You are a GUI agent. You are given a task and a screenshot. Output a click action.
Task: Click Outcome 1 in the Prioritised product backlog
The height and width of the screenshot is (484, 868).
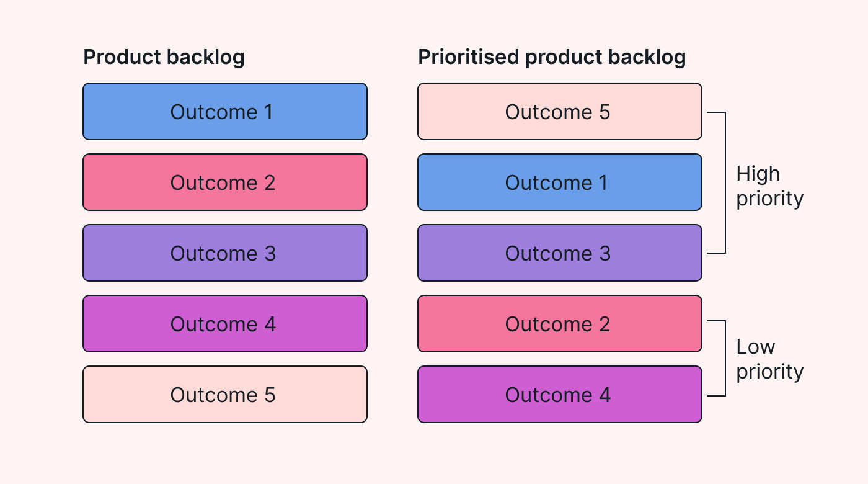(559, 182)
